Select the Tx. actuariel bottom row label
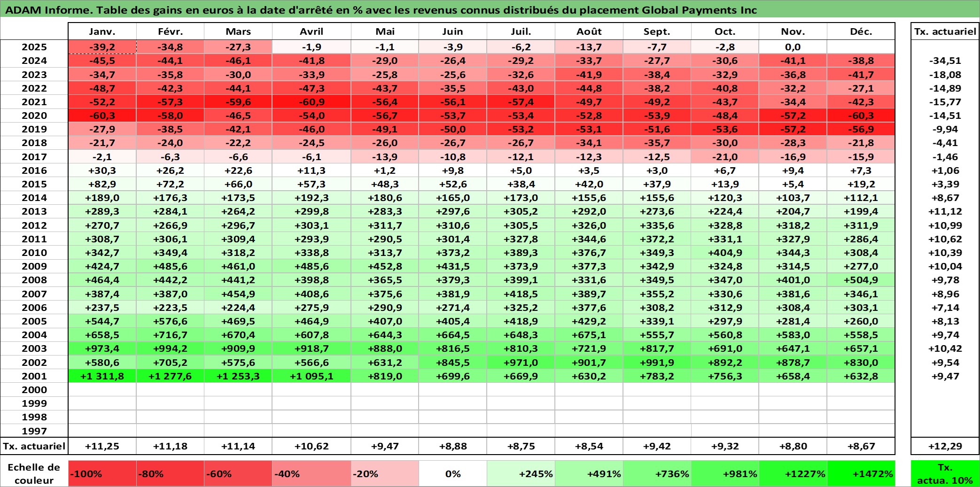This screenshot has height=487, width=980. pyautogui.click(x=34, y=446)
